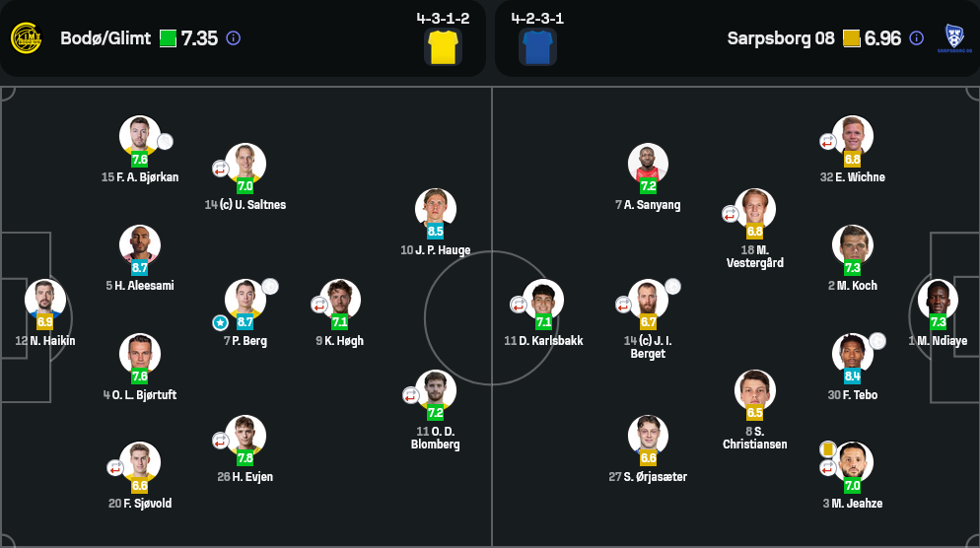
Task: Open goalkeeper N. Haikin's player photo
Action: click(45, 299)
